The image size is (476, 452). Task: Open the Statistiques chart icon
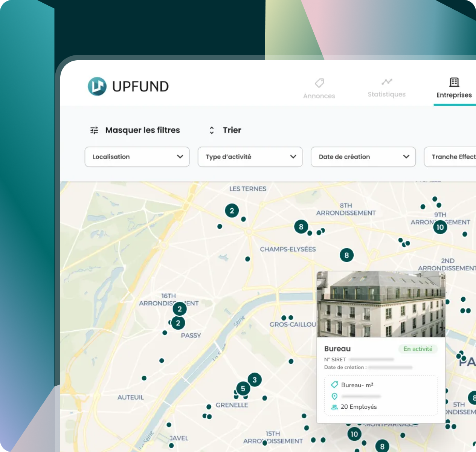click(387, 82)
